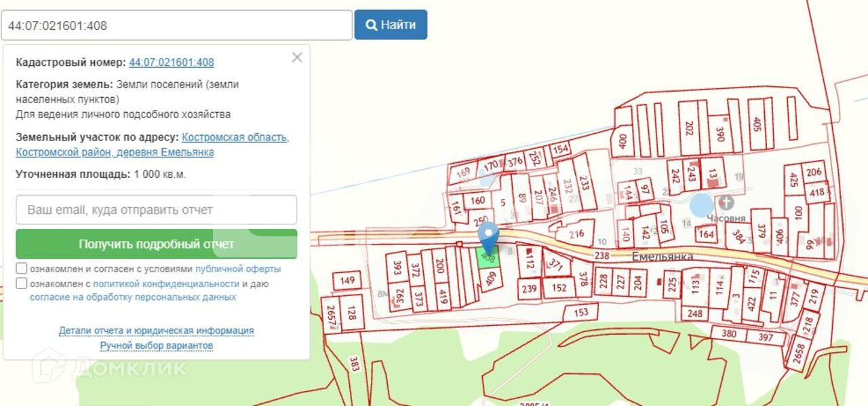Open согласие на обработку персональных данных link
Screen dimensions: 868x406
[133, 297]
